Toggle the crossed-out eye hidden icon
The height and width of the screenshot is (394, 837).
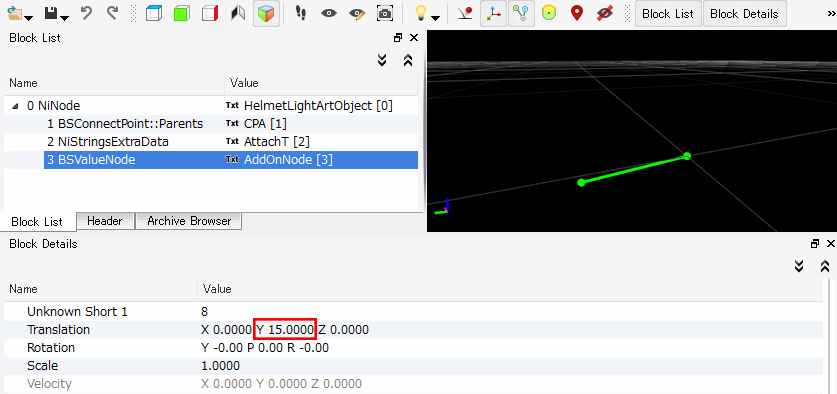tap(605, 13)
